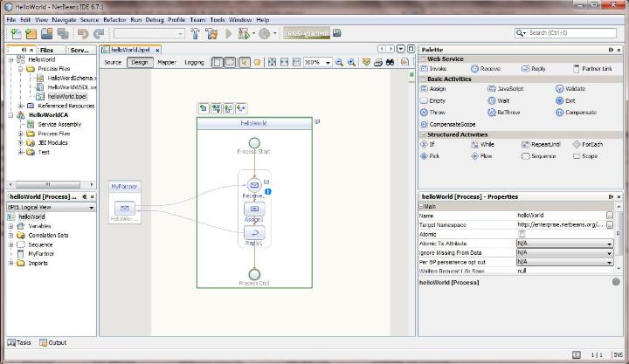
Task: Click the Assign1 node in the diagram
Action: 254,209
